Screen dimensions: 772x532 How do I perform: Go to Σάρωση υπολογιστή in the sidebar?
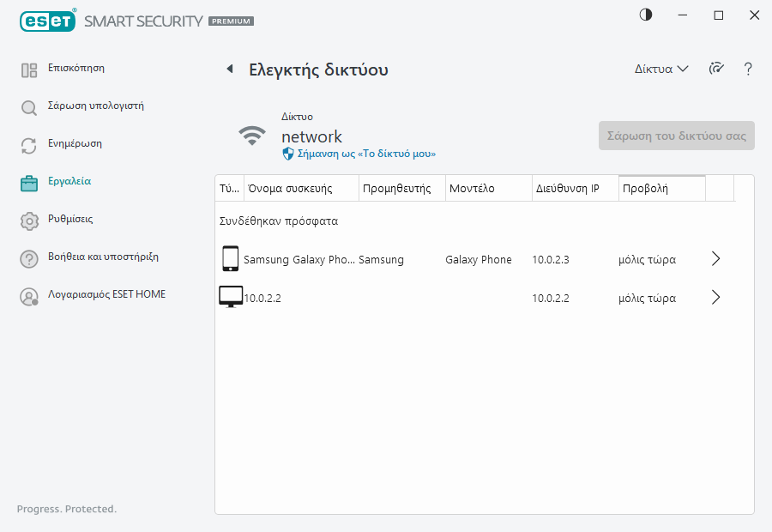95,106
